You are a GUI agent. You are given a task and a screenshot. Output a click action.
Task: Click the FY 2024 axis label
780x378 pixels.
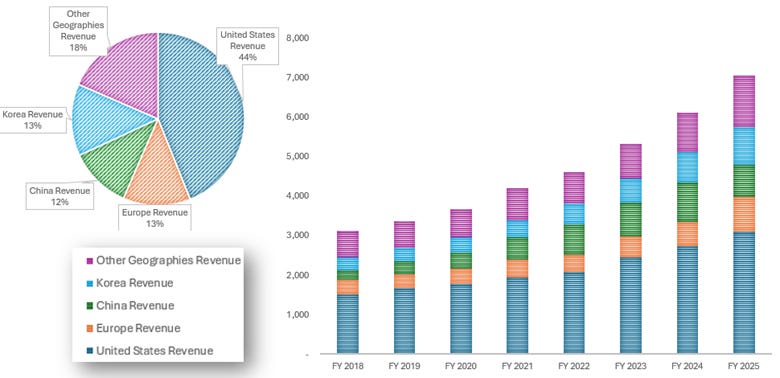687,367
